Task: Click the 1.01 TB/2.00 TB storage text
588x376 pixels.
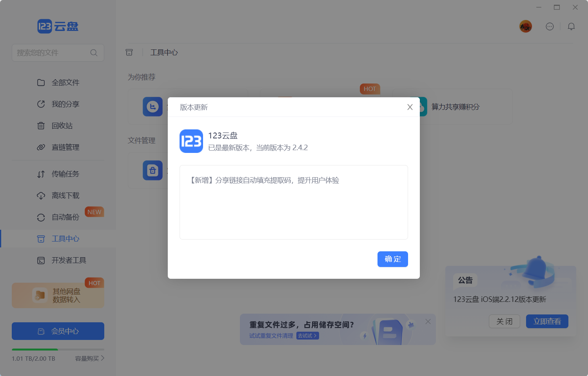Action: click(33, 358)
